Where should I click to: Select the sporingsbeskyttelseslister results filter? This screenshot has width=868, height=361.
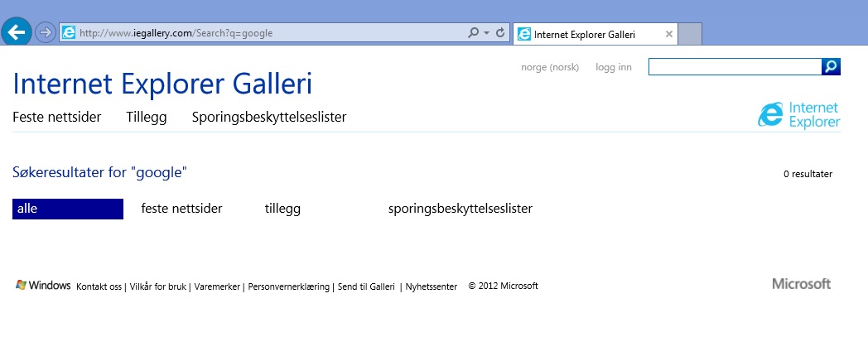click(x=461, y=209)
